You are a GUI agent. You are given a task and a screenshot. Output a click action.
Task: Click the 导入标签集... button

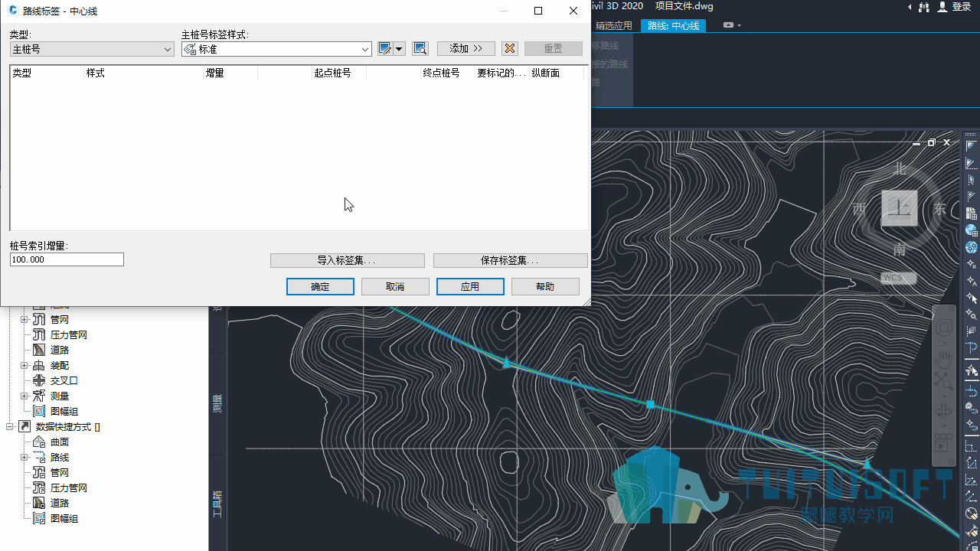(x=348, y=260)
